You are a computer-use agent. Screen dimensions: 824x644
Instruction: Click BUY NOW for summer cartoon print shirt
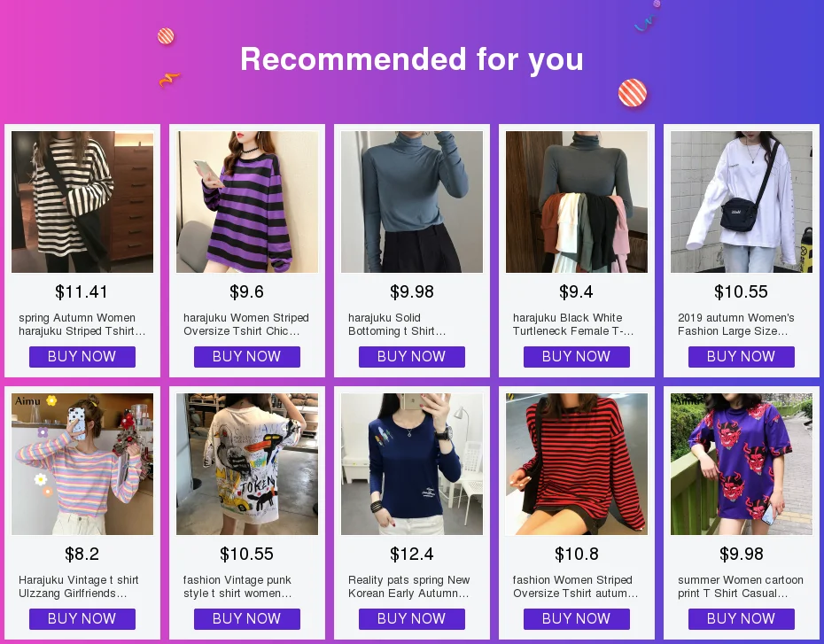(741, 619)
